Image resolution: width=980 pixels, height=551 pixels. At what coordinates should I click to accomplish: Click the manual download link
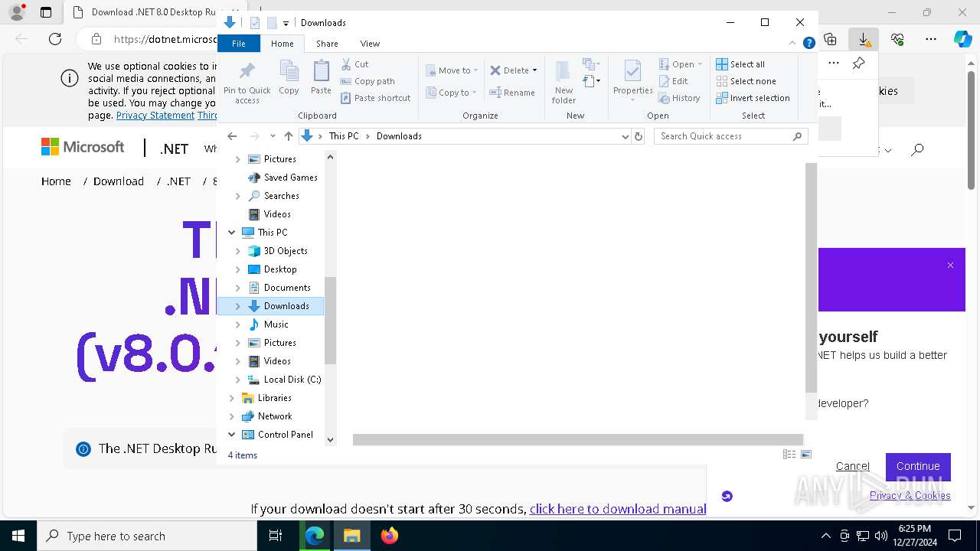pos(618,509)
